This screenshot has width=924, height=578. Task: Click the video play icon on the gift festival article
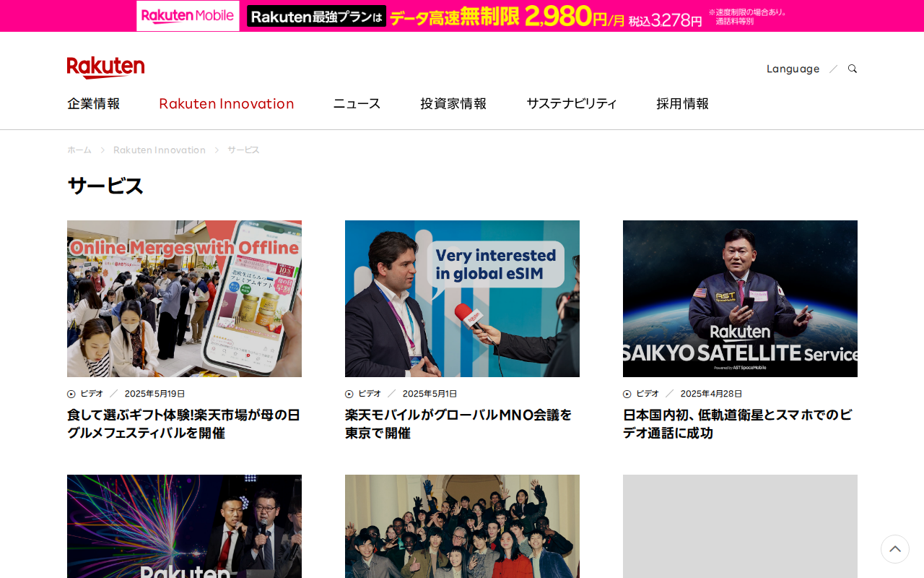70,393
